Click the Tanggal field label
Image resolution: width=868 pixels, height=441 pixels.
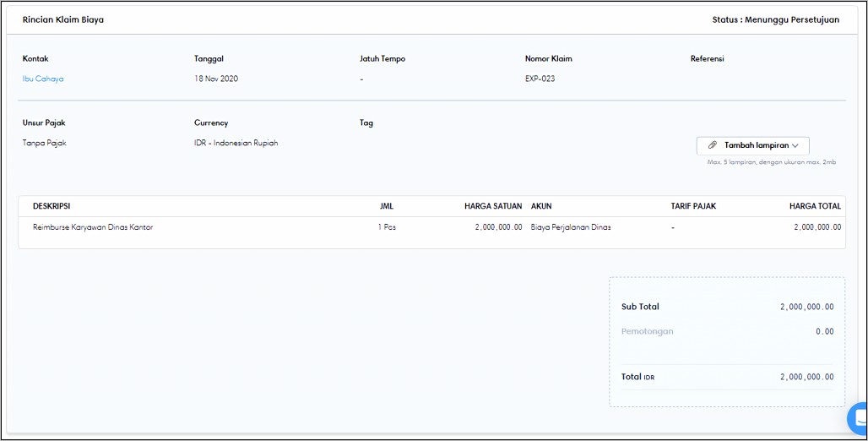[x=209, y=59]
